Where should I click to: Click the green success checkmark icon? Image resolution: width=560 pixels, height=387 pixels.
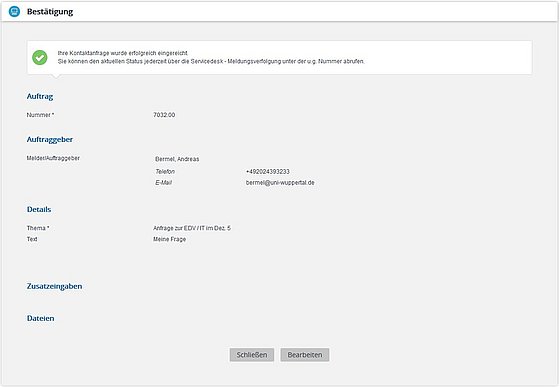[x=40, y=57]
